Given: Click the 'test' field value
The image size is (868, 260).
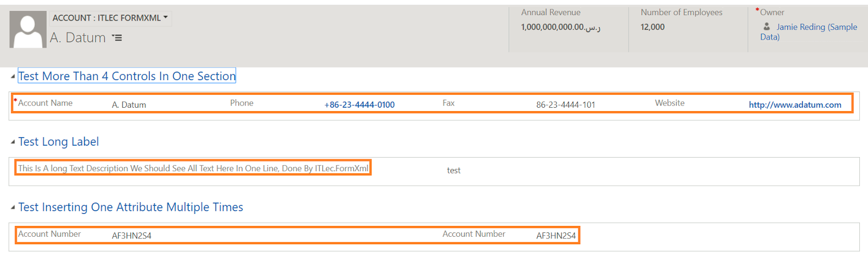Looking at the screenshot, I should [x=454, y=171].
